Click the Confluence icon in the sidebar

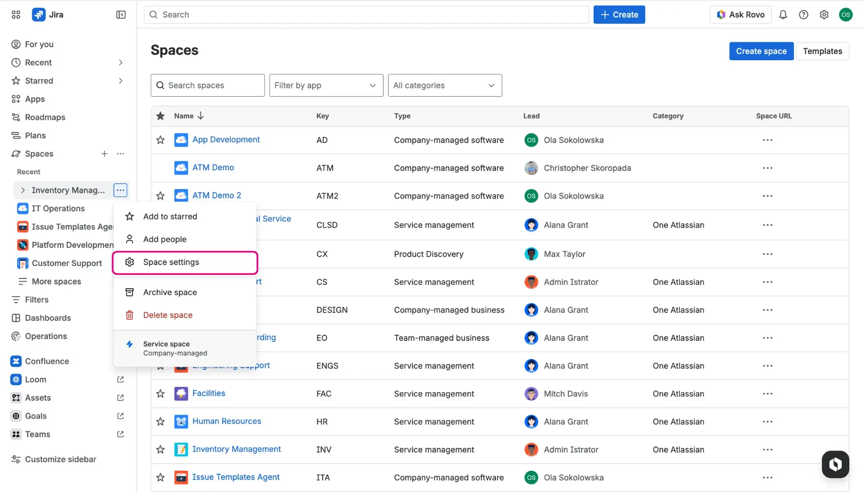(16, 361)
